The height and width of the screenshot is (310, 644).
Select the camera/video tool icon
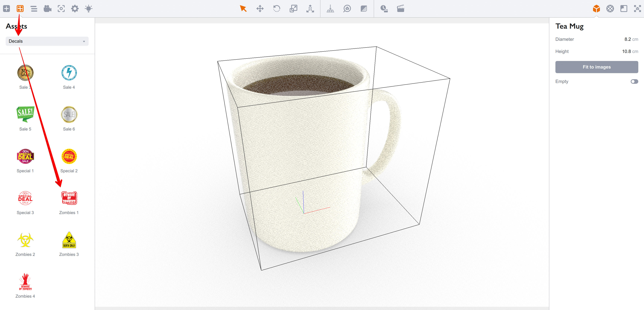click(48, 9)
